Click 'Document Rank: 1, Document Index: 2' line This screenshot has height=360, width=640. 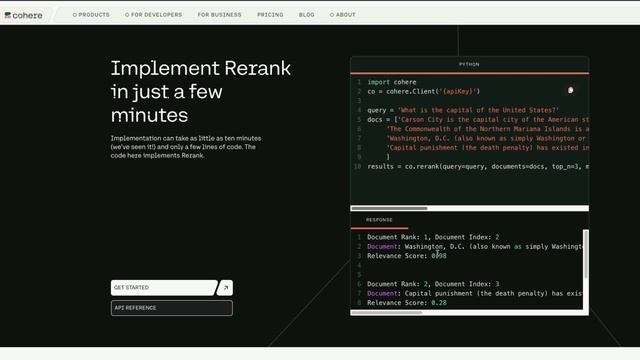coord(433,237)
